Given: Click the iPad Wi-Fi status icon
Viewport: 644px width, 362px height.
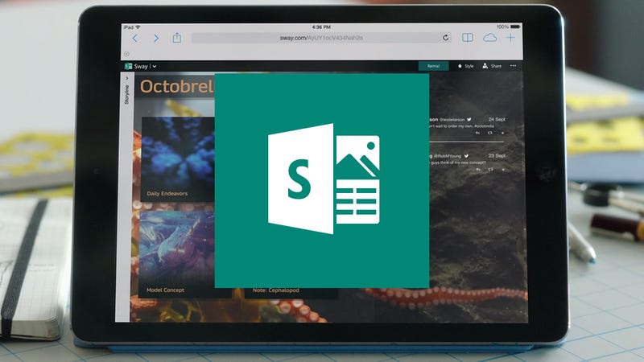Looking at the screenshot, I should 138,27.
